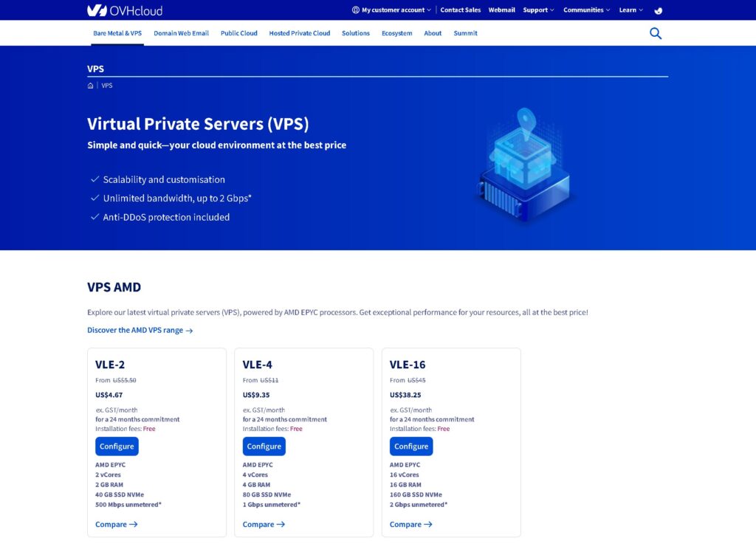Click the home breadcrumb icon
This screenshot has width=756, height=555.
[x=90, y=86]
